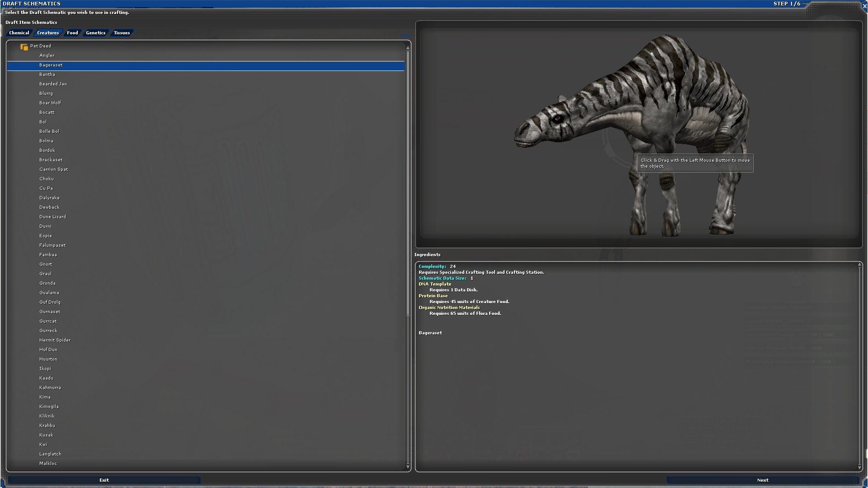Select the Gnort schematic
The width and height of the screenshot is (868, 488).
coord(46,264)
